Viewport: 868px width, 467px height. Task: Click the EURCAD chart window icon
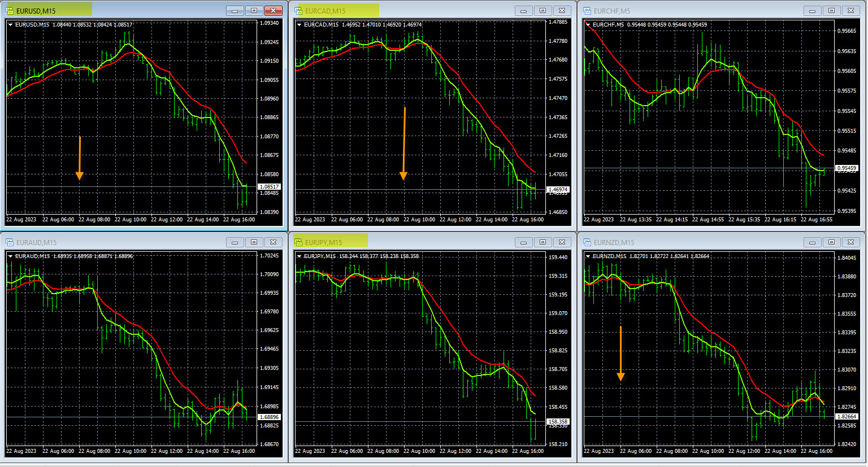(x=299, y=11)
